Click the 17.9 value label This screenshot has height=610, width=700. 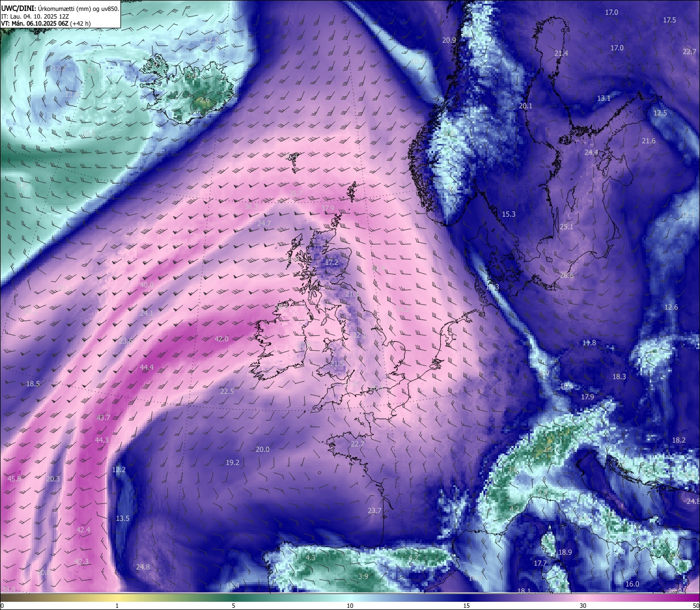click(587, 397)
